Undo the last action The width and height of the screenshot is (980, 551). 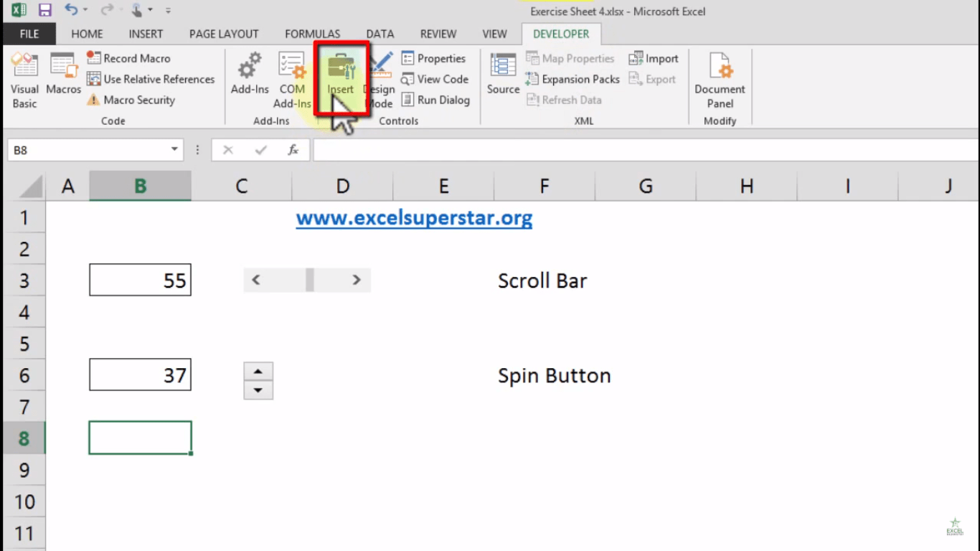pyautogui.click(x=70, y=10)
